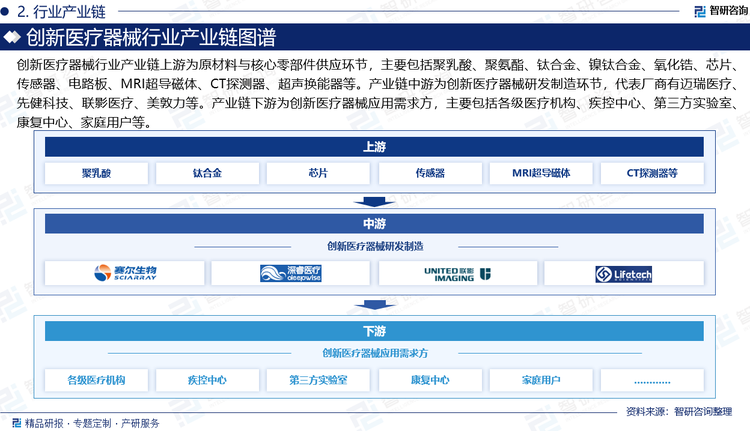Click the 疾控中心 box
Image resolution: width=750 pixels, height=431 pixels.
point(207,380)
